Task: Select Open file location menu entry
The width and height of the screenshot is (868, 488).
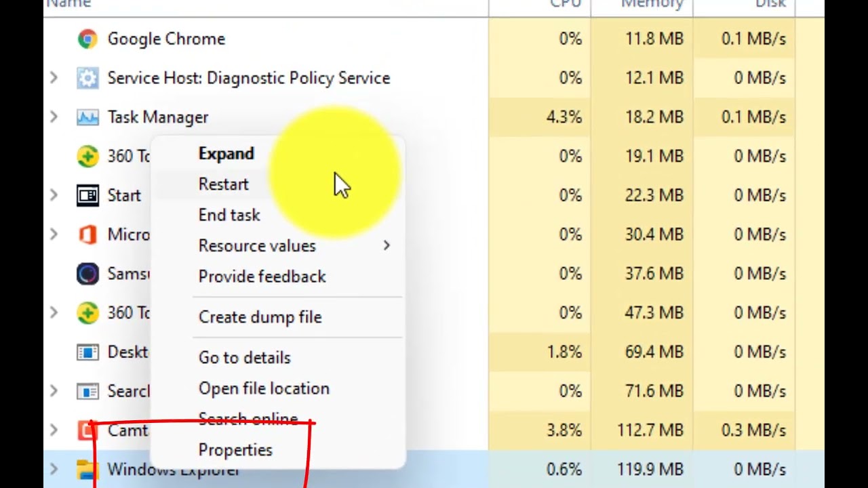Action: click(x=264, y=388)
